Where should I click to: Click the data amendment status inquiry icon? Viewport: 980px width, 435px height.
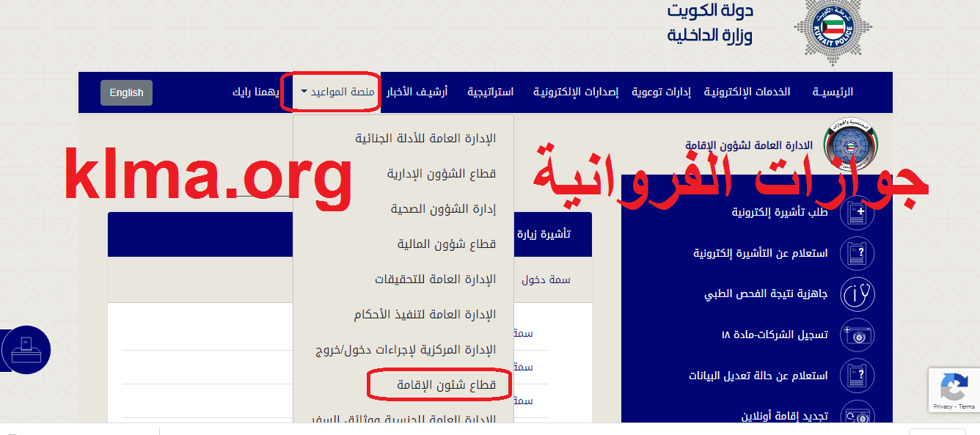pyautogui.click(x=857, y=376)
